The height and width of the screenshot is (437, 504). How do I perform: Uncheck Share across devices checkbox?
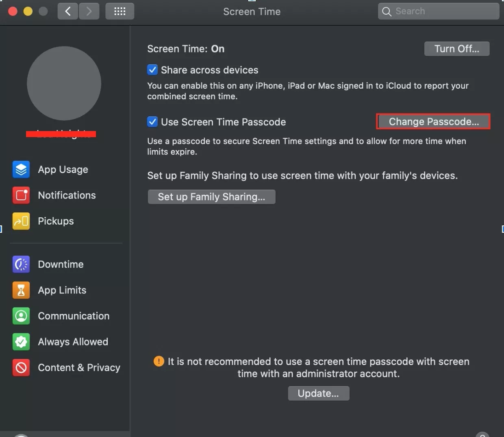[152, 70]
